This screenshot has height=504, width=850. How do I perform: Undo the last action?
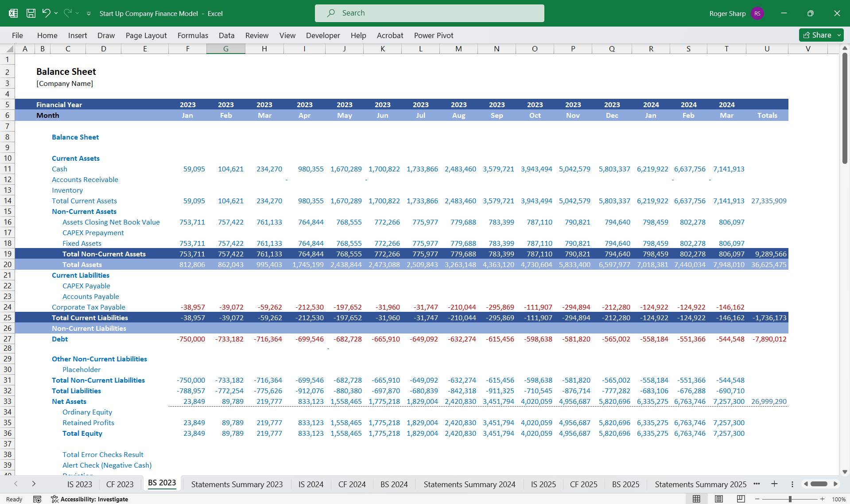(47, 13)
